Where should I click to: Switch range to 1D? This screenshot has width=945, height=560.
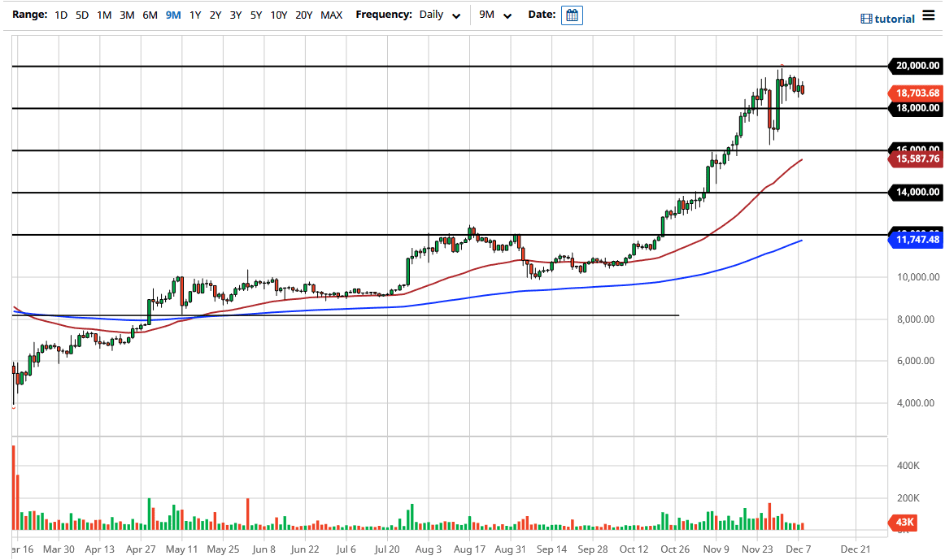coord(60,15)
